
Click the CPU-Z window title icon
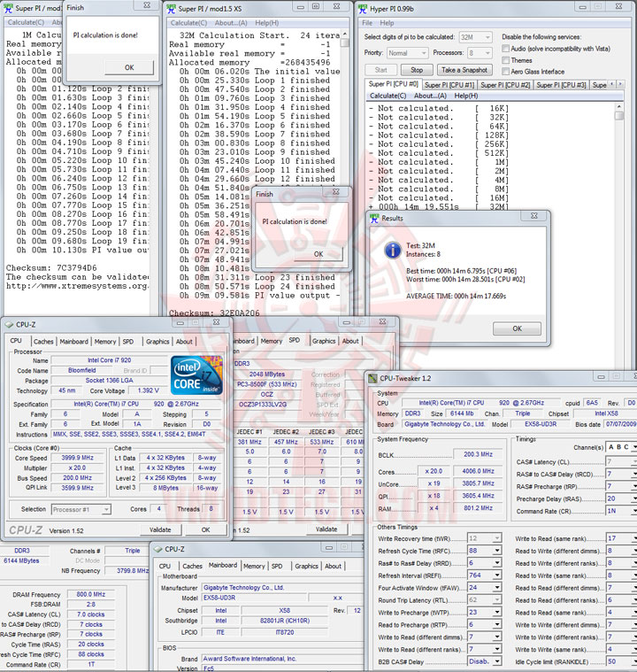coord(9,324)
